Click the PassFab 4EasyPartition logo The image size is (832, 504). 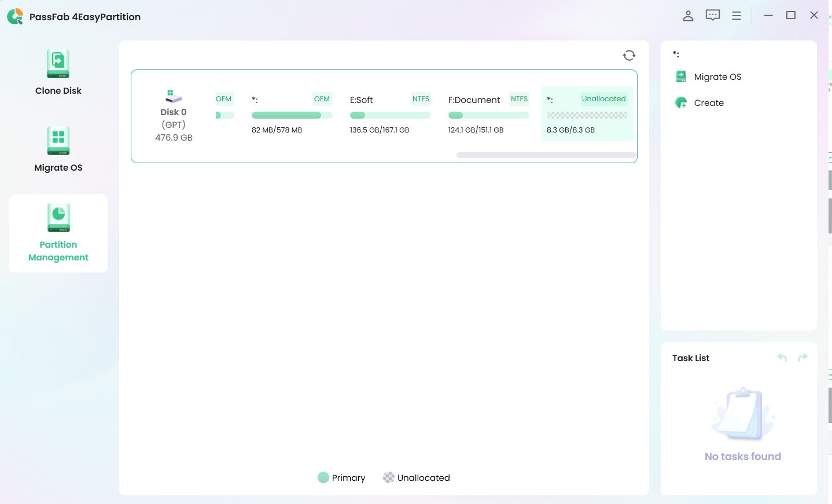click(14, 17)
